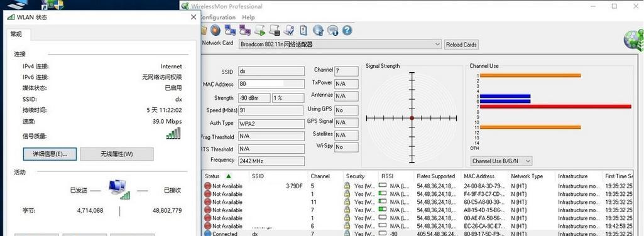Image resolution: width=644 pixels, height=236 pixels.
Task: Click the Reload Cards button
Action: pos(461,45)
